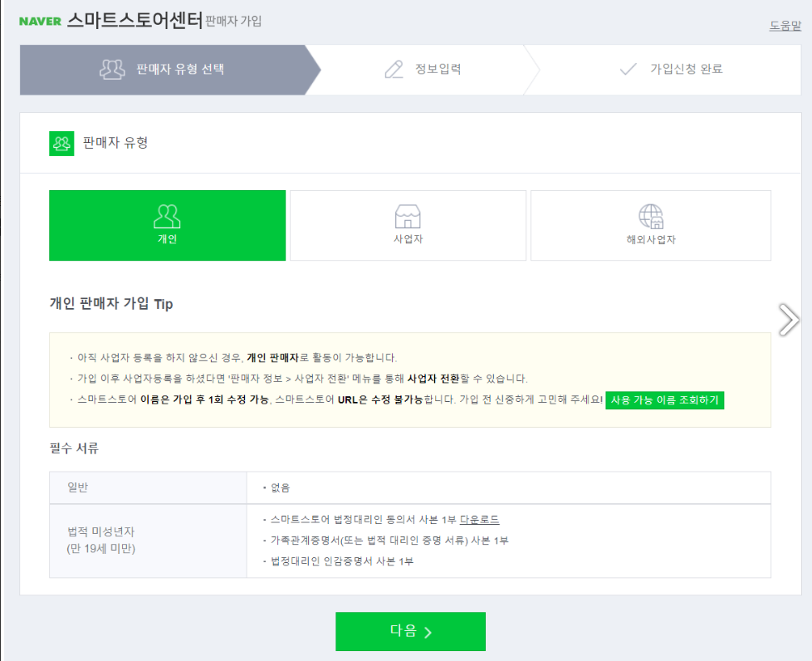Click the checkmark icon beside 가입신청 완료
The height and width of the screenshot is (661, 812).
pyautogui.click(x=629, y=69)
